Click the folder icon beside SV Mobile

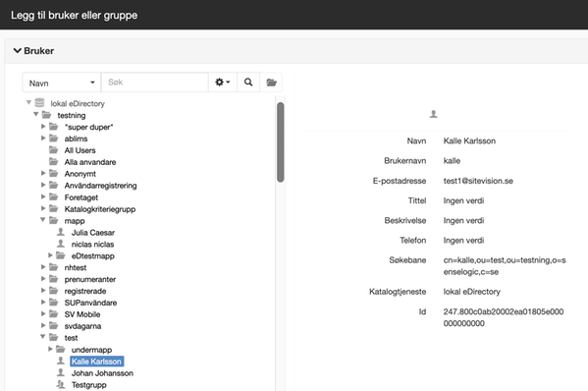tap(54, 313)
